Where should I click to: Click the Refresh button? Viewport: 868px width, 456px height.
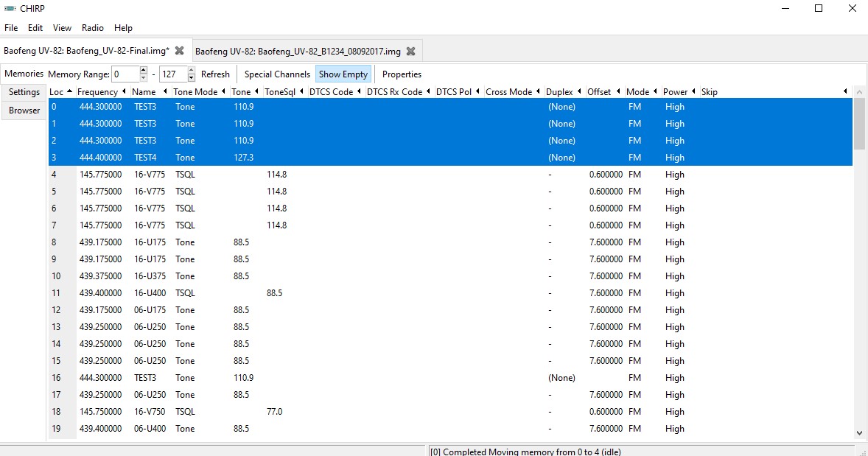[215, 74]
